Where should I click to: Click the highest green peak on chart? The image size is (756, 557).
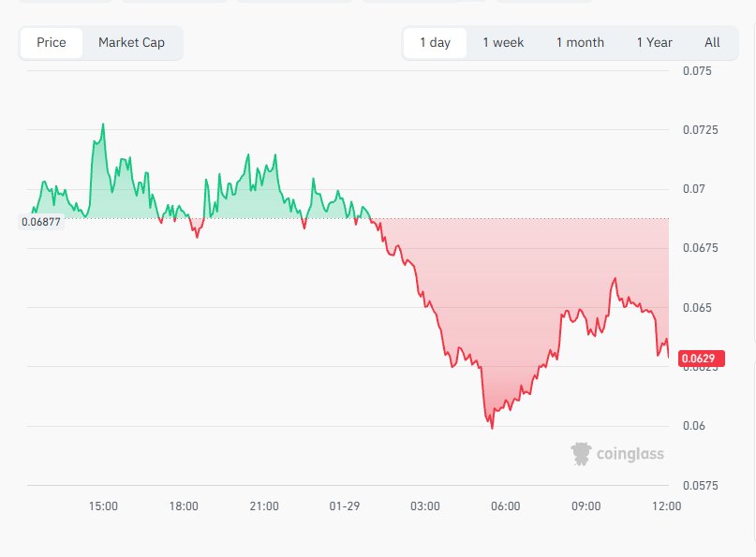click(103, 125)
